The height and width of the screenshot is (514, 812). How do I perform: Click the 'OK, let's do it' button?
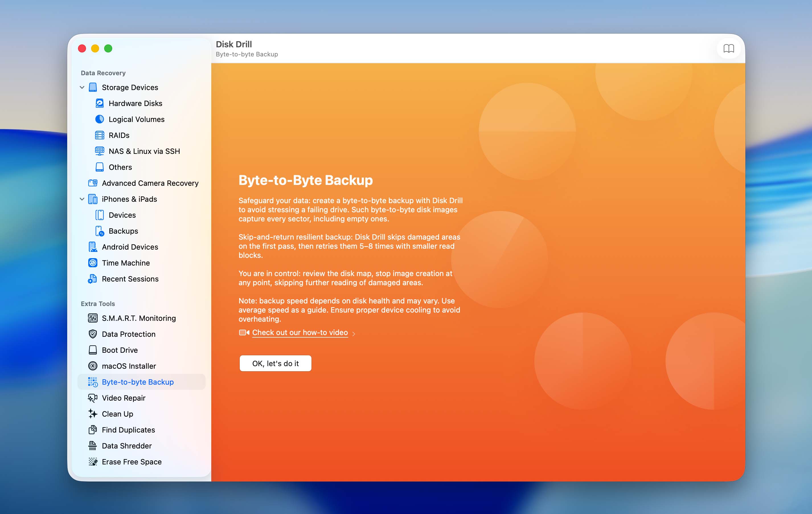click(x=276, y=363)
